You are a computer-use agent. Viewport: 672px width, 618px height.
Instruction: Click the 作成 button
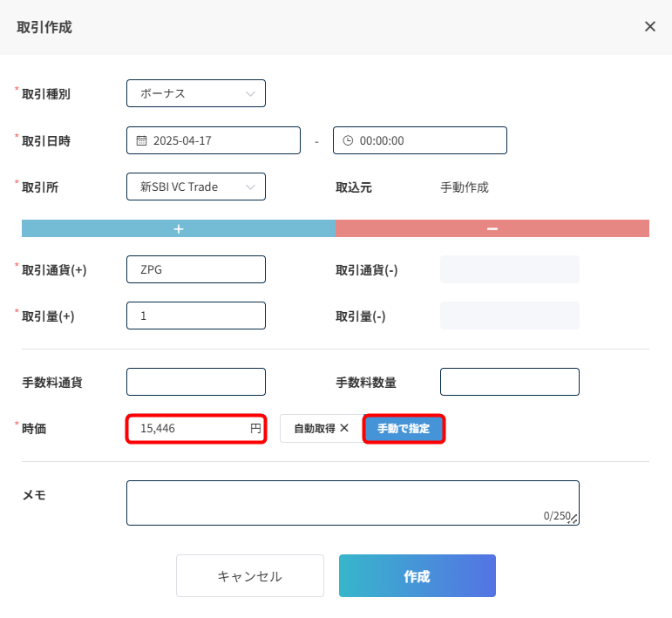417,576
